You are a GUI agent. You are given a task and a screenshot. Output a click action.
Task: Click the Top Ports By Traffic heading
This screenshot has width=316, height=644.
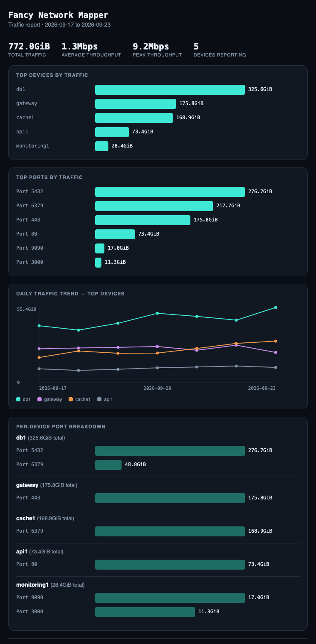pyautogui.click(x=49, y=177)
